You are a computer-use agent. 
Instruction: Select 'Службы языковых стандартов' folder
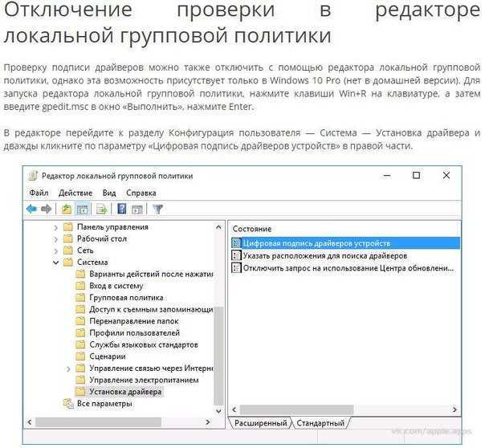(x=144, y=344)
